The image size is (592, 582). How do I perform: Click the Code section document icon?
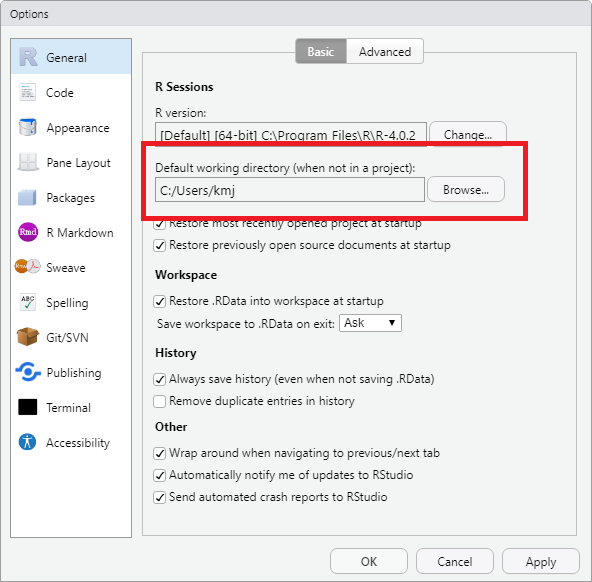(28, 92)
